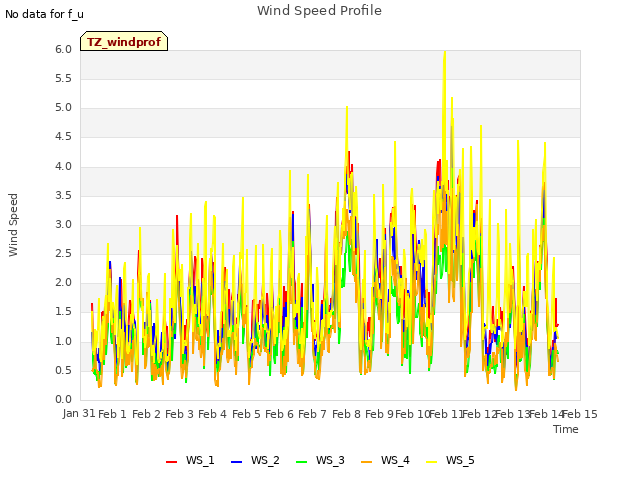Select the WS_3 legend label
The height and width of the screenshot is (480, 640).
[x=330, y=460]
